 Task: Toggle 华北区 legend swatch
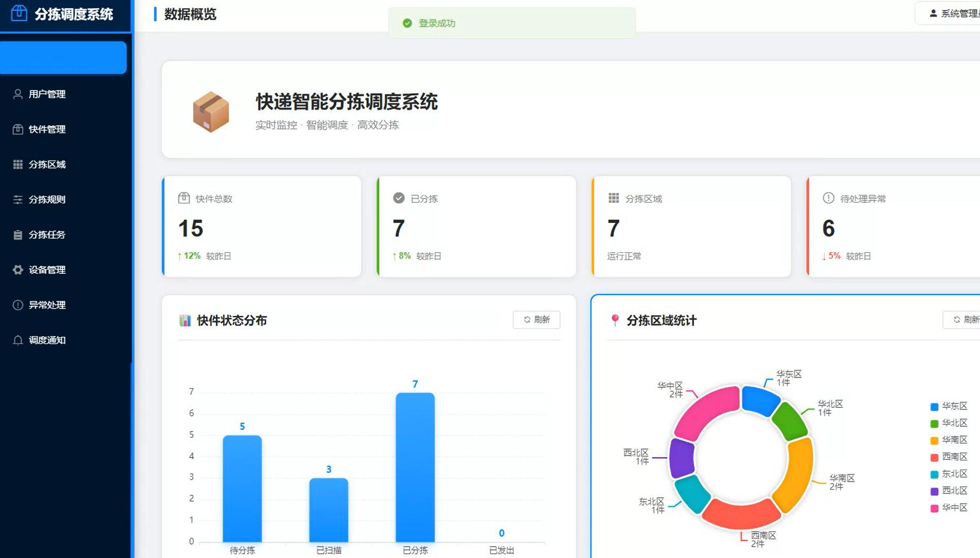(x=934, y=424)
